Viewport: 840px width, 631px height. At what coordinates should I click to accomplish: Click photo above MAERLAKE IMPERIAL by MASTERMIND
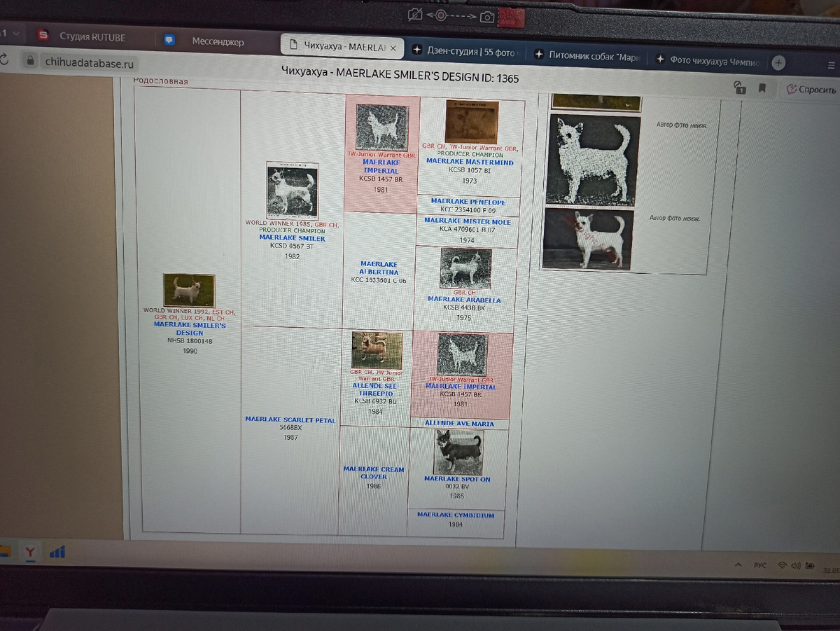pyautogui.click(x=381, y=127)
